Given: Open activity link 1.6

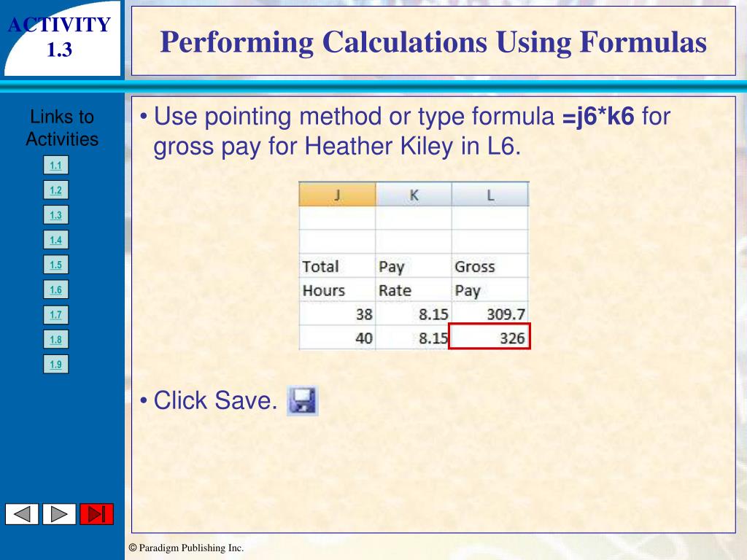Looking at the screenshot, I should [x=55, y=289].
